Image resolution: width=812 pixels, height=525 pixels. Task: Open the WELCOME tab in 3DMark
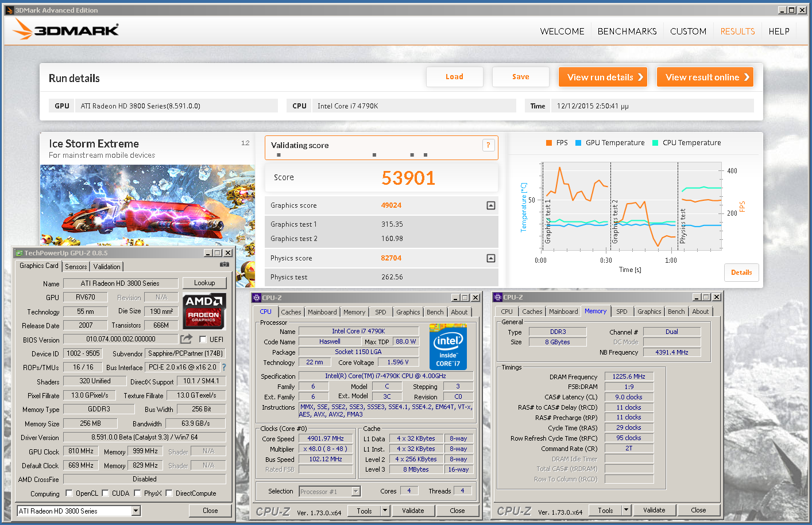coord(562,32)
